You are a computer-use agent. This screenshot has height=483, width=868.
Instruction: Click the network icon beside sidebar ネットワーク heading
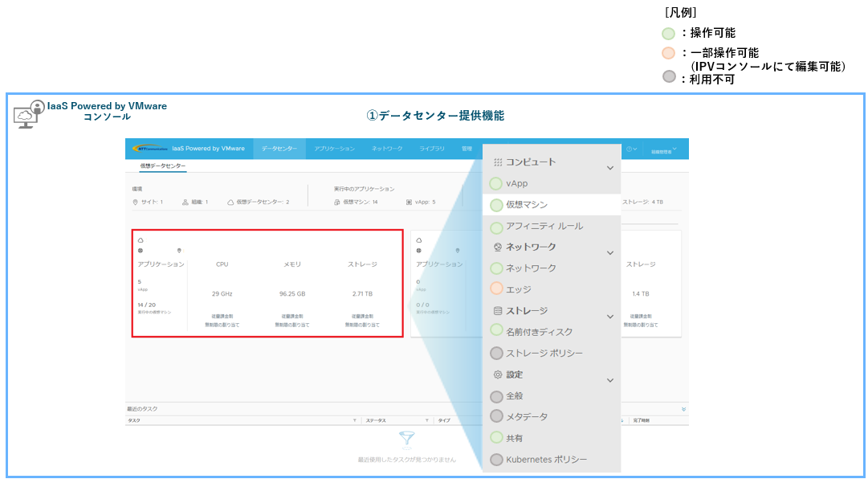tap(498, 247)
